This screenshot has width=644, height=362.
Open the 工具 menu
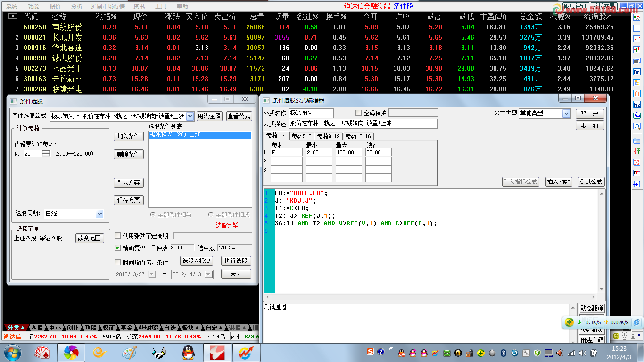pos(162,6)
